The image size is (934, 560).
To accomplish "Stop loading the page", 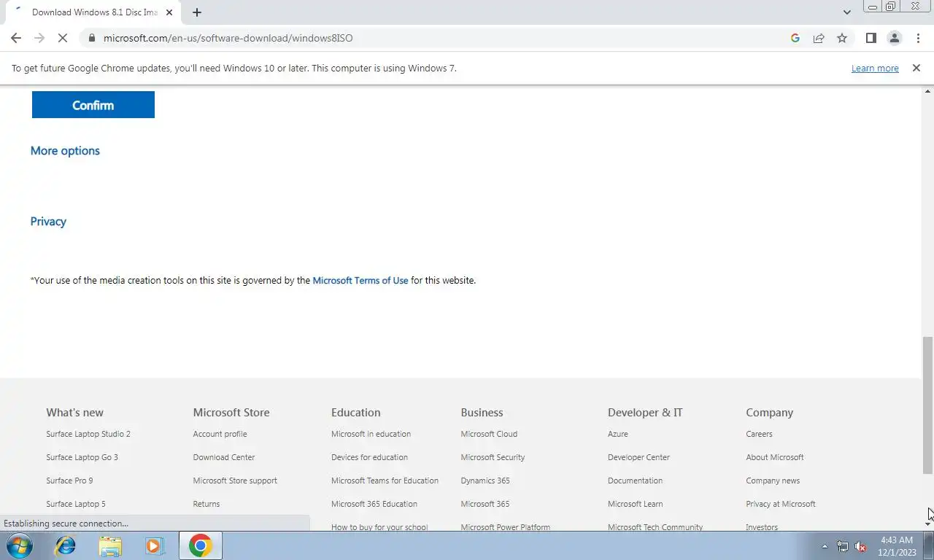I will tap(63, 38).
